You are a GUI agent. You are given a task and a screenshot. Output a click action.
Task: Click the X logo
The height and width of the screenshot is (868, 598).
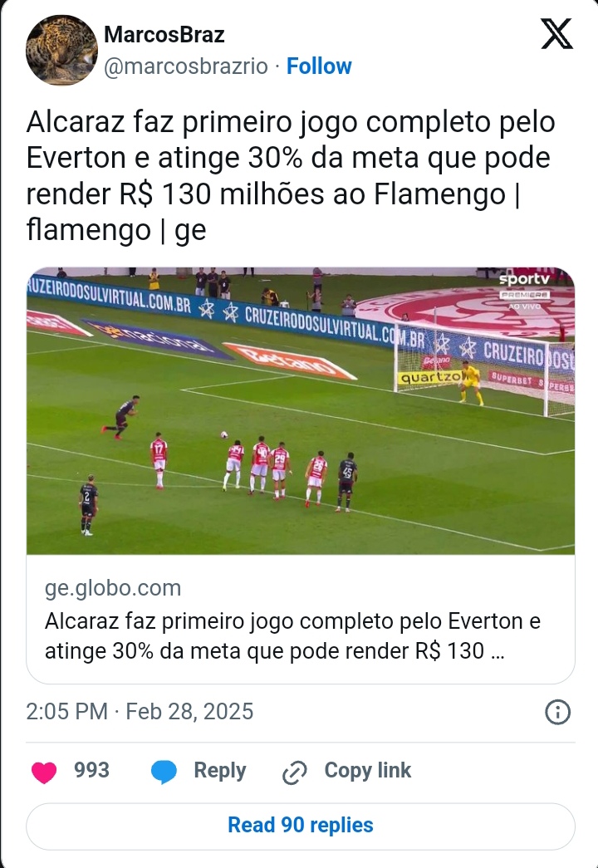556,34
